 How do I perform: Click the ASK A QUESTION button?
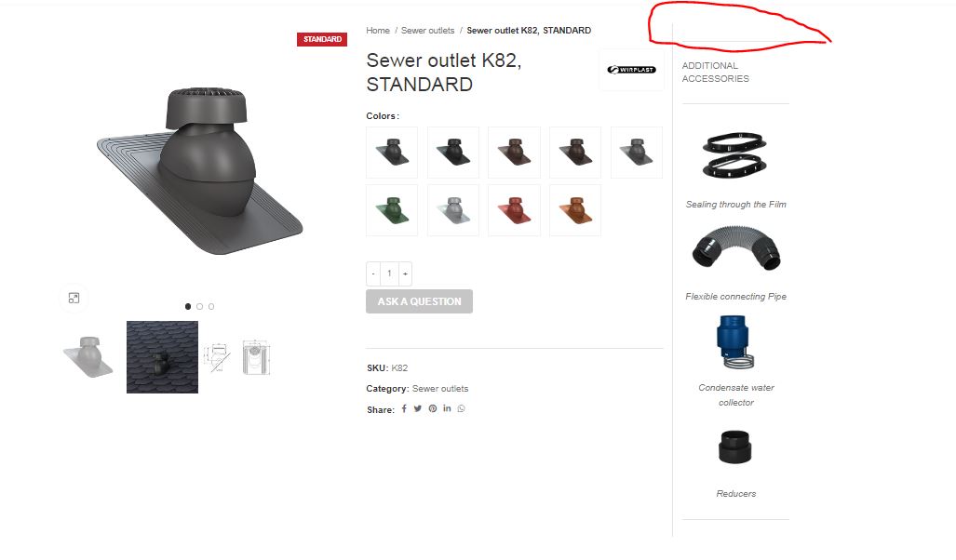click(419, 301)
